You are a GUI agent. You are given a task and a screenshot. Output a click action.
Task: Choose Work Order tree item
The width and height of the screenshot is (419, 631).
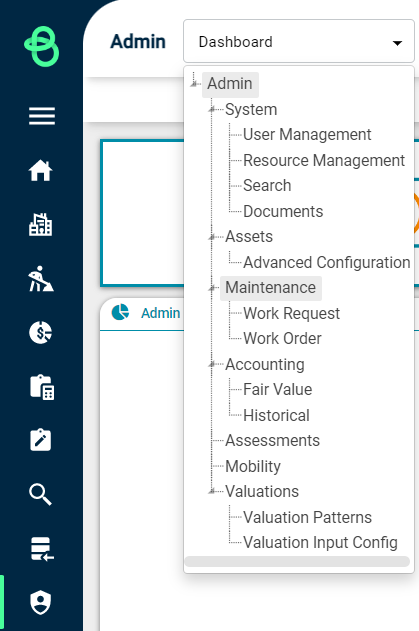(283, 339)
